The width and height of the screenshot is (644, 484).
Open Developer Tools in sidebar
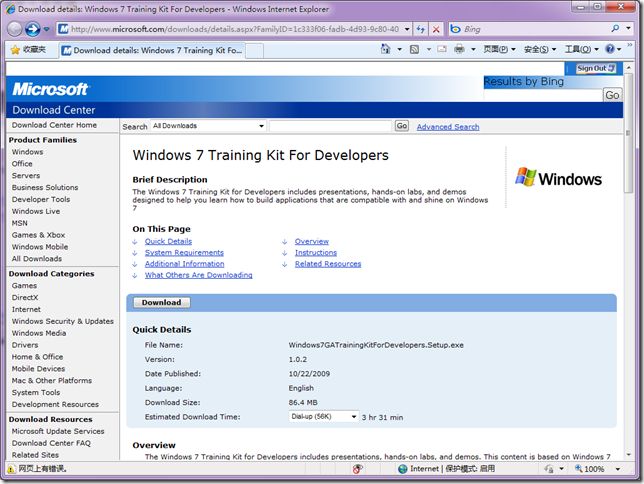coord(41,199)
